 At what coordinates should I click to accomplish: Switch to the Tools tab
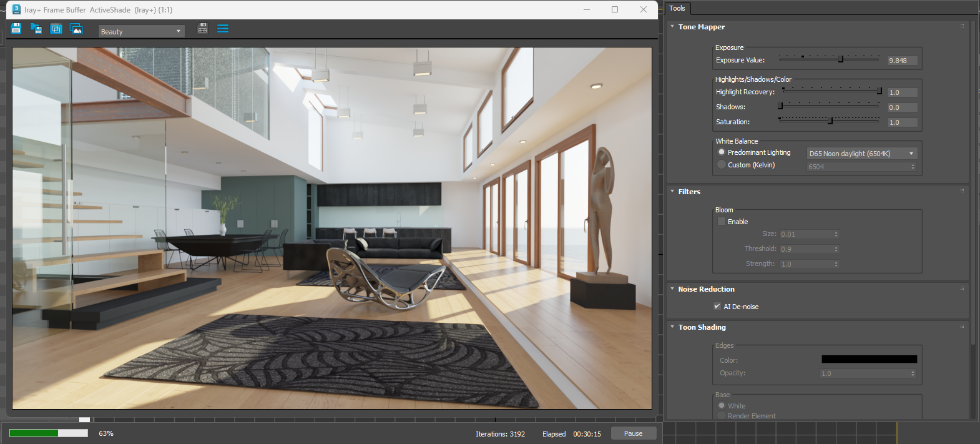pyautogui.click(x=677, y=8)
